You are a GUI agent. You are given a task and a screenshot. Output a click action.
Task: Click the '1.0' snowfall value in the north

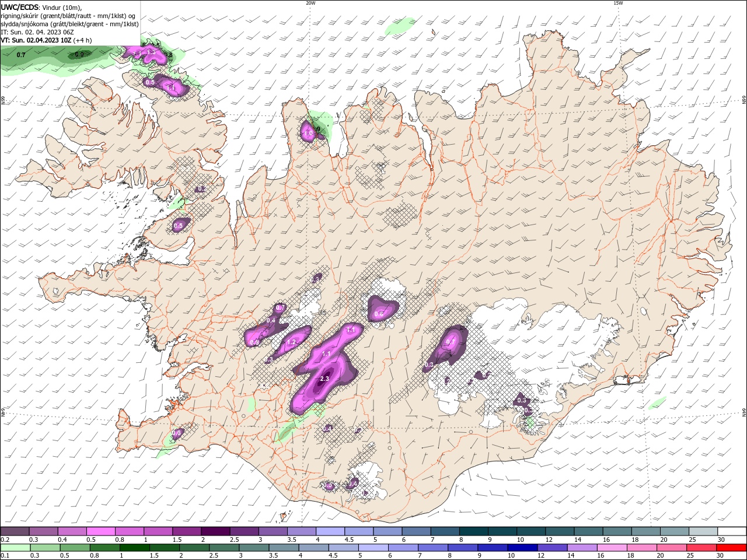pos(309,134)
